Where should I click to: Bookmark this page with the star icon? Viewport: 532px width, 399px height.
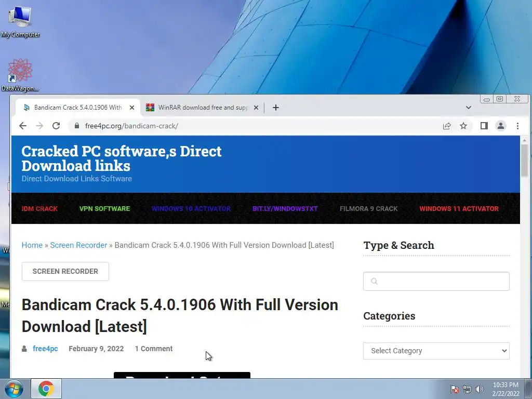pos(463,126)
